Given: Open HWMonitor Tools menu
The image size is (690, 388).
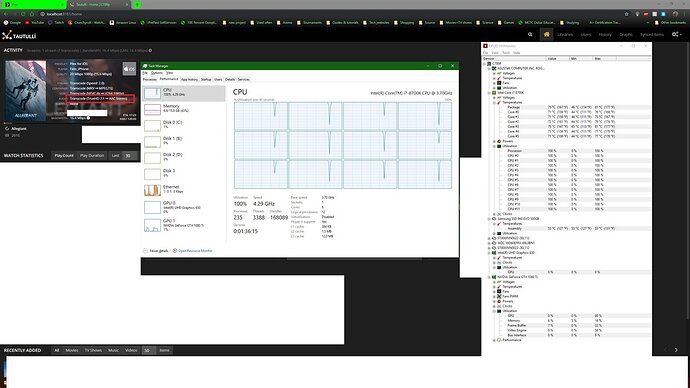Looking at the screenshot, I should [x=506, y=53].
